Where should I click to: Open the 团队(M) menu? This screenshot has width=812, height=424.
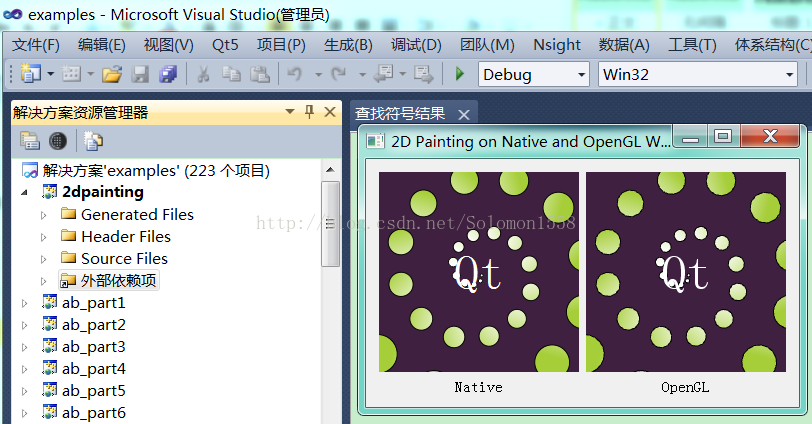point(487,45)
